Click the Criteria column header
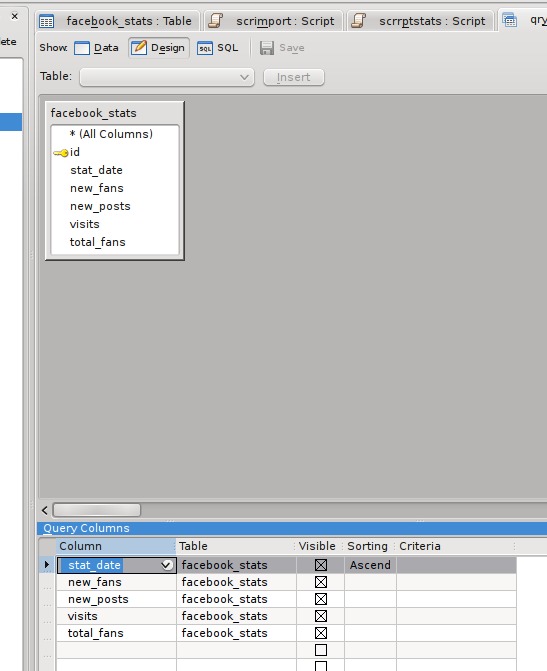Viewport: 547px width, 671px height. [456, 546]
